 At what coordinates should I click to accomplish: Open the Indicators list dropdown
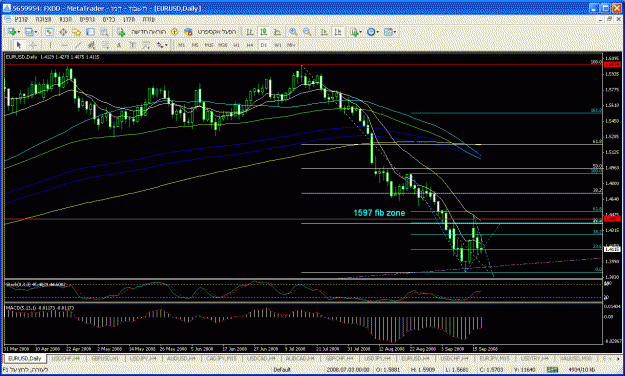(356, 32)
